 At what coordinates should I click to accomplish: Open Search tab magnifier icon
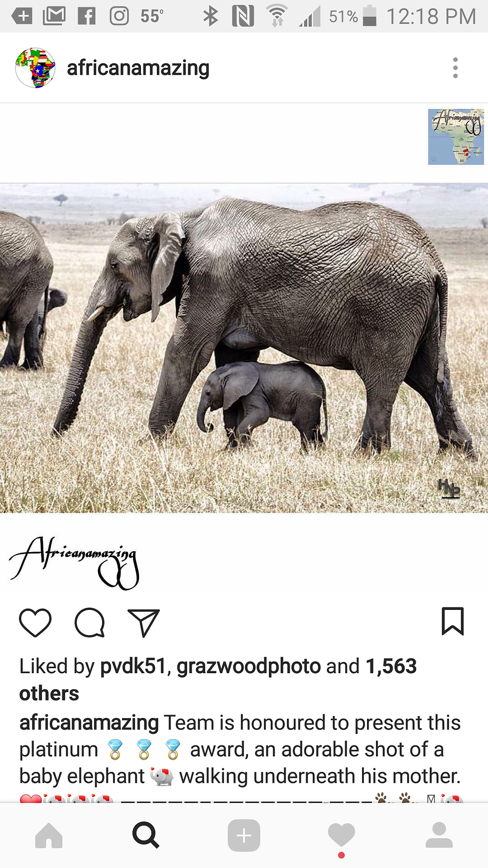(146, 836)
